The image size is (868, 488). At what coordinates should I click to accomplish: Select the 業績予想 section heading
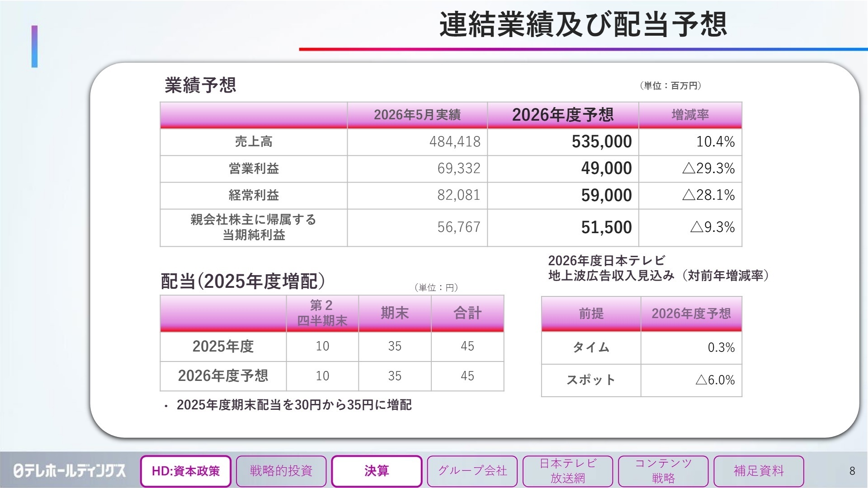(x=200, y=85)
